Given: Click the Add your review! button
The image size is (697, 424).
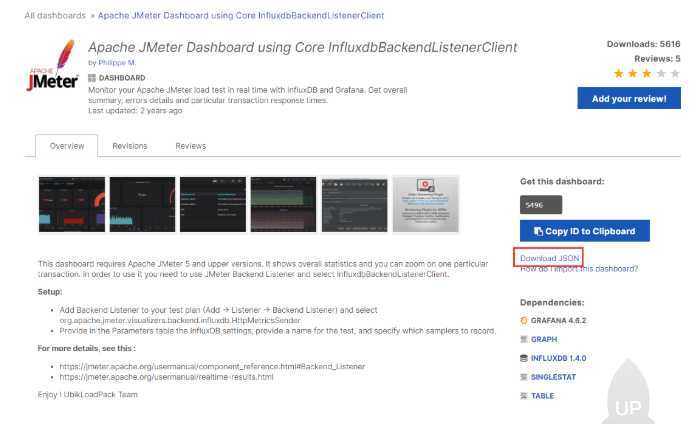Looking at the screenshot, I should pos(629,98).
